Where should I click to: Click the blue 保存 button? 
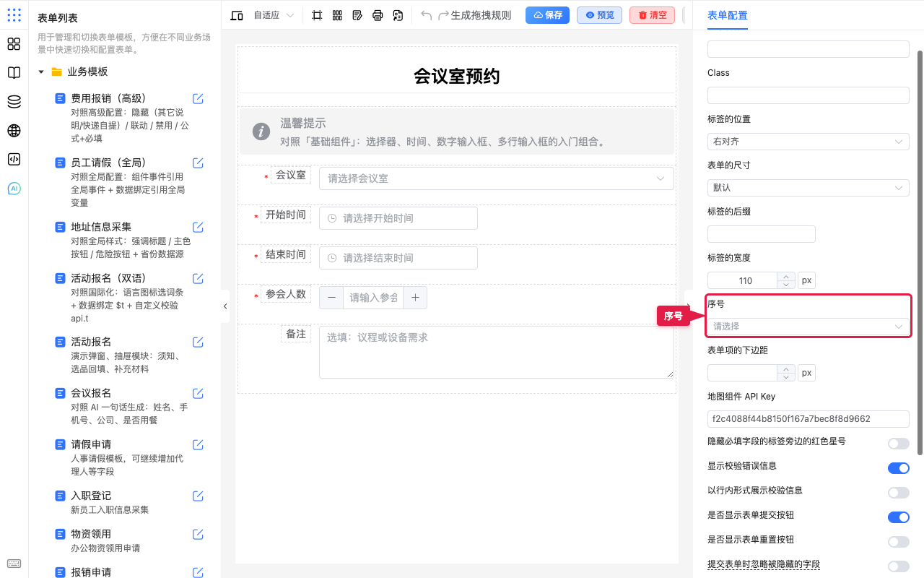coord(548,15)
